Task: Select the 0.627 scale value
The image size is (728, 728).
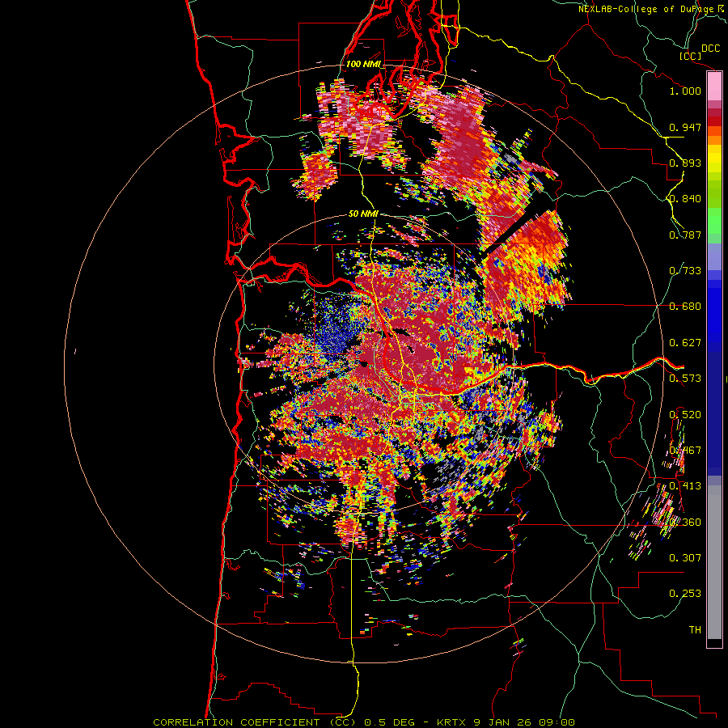Action: click(x=685, y=343)
